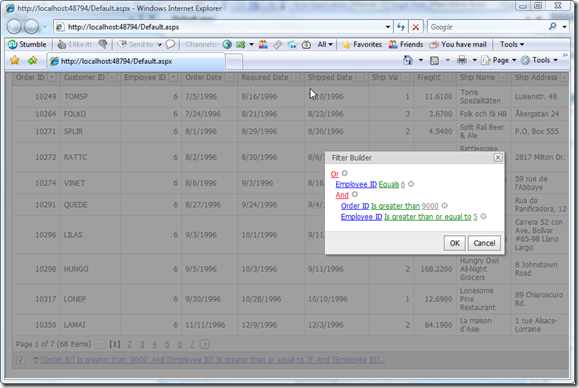Click OK in the Filter Builder
Image resolution: width=579 pixels, height=388 pixels.
pyautogui.click(x=455, y=243)
